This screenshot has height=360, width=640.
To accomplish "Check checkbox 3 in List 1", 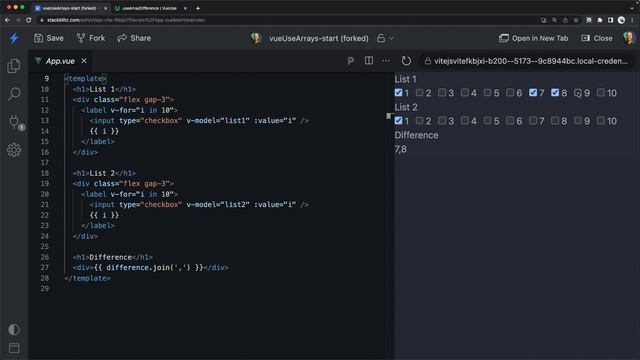I will [x=442, y=93].
